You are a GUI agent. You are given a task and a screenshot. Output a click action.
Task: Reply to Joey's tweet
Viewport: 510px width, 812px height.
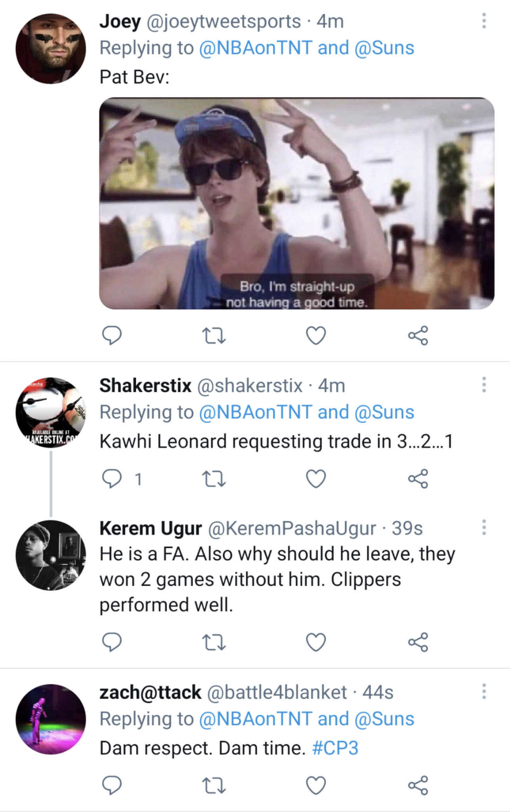pyautogui.click(x=112, y=335)
